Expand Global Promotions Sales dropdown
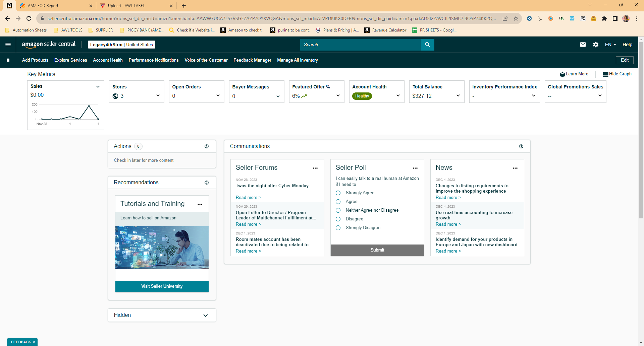 (600, 96)
